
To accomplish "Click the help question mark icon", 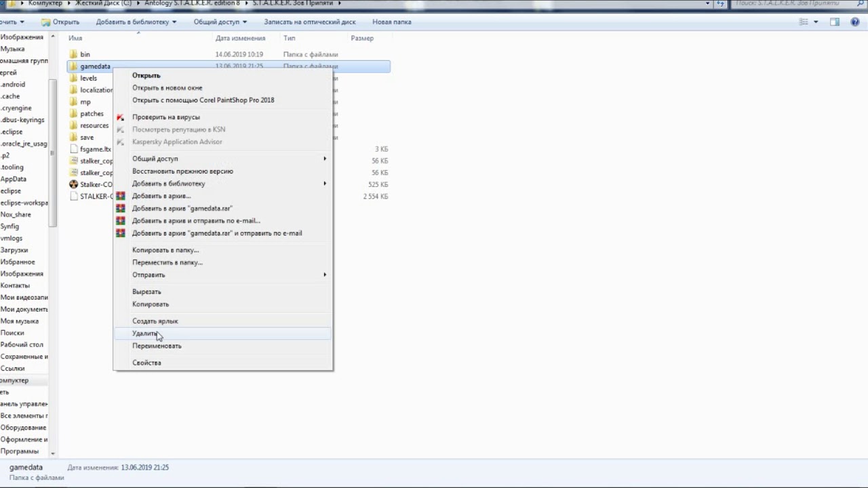I will pyautogui.click(x=854, y=22).
